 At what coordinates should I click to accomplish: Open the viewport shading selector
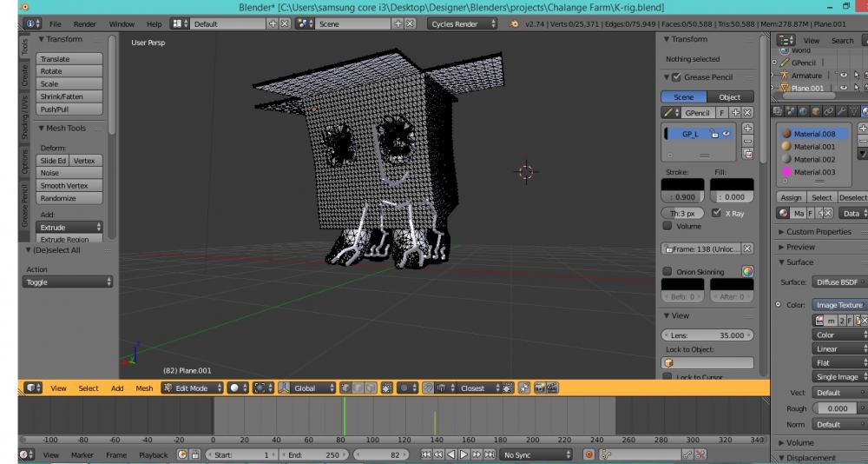click(237, 388)
